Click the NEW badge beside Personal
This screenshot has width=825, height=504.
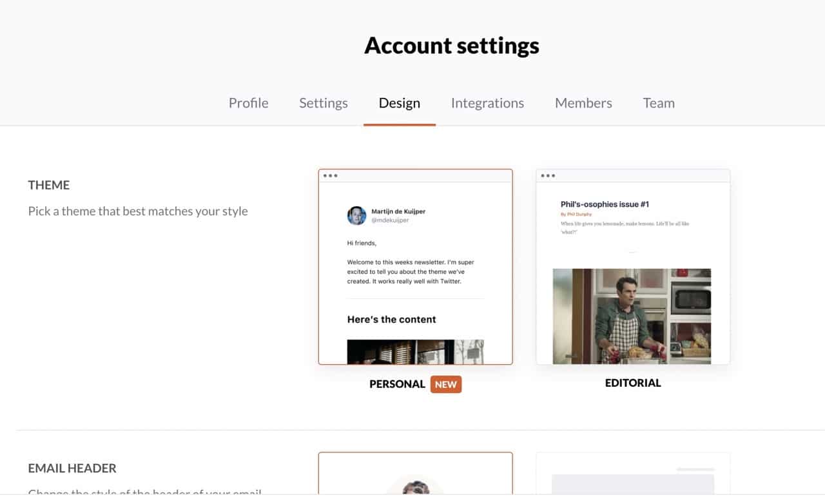point(445,384)
